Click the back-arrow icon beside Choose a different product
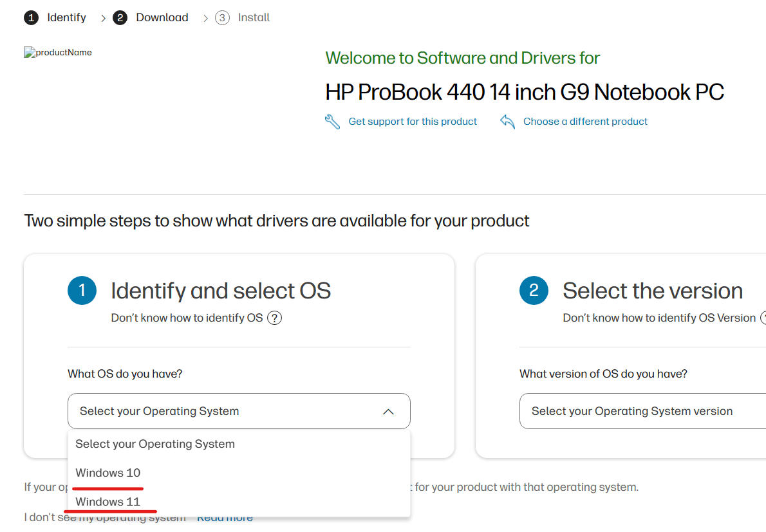766x532 pixels. 508,122
